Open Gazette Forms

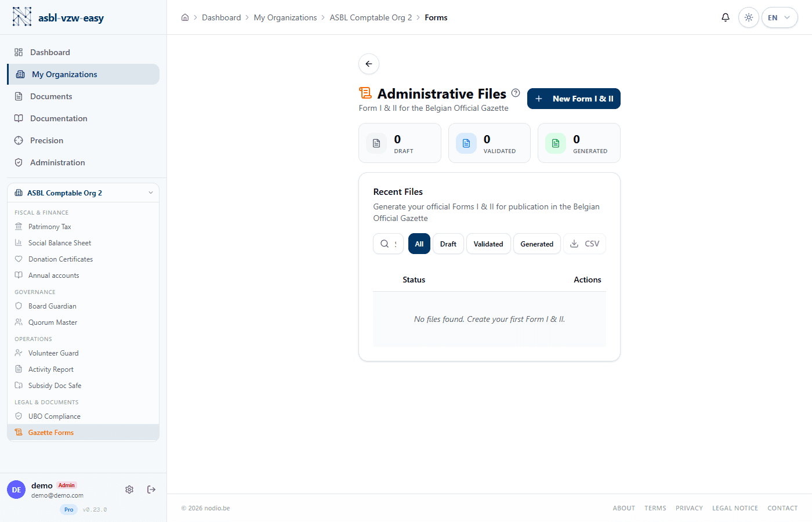(84, 433)
